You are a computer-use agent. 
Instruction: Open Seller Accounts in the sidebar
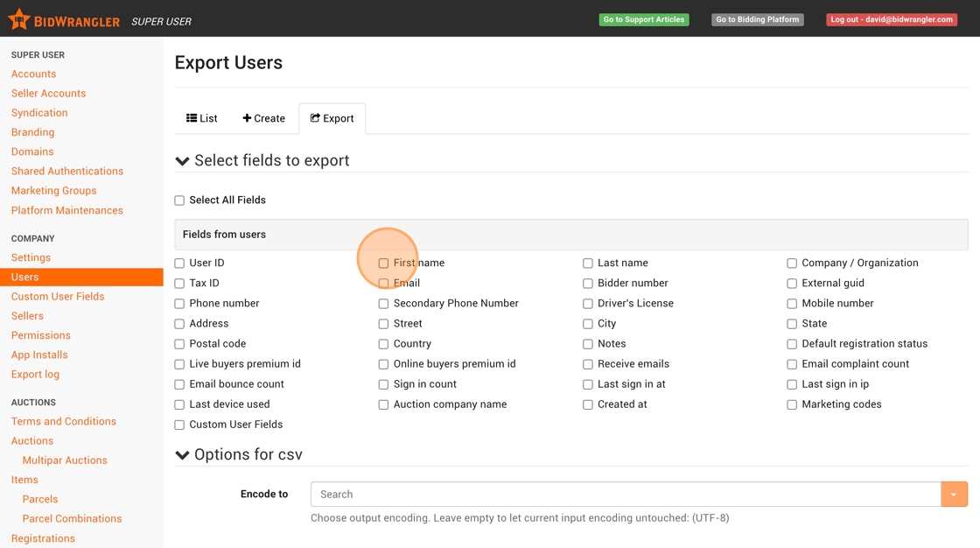pyautogui.click(x=48, y=94)
